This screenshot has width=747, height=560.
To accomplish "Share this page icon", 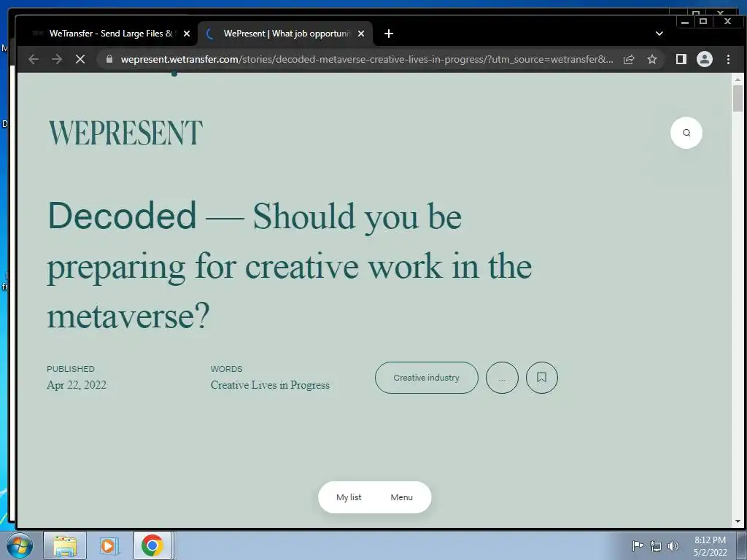I will 629,59.
